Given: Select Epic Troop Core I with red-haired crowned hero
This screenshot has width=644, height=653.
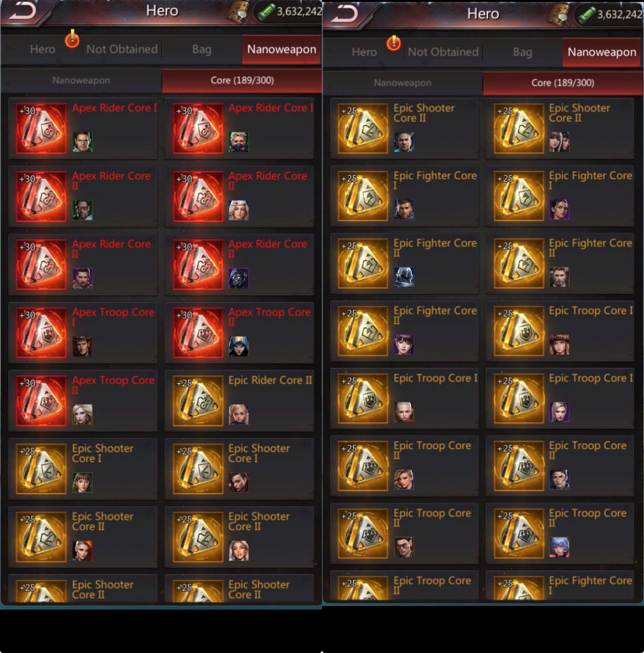Looking at the screenshot, I should pyautogui.click(x=560, y=331).
